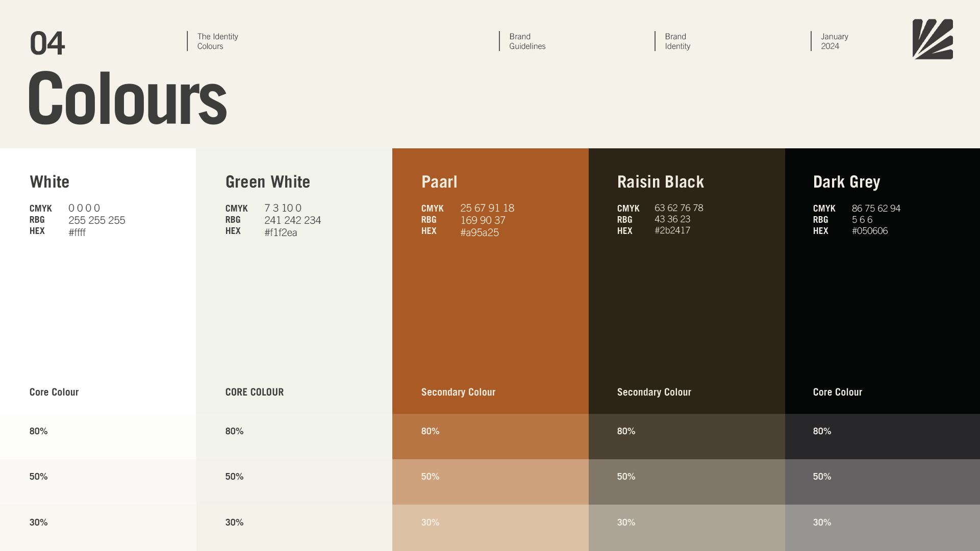Click the Dark Grey 80% tint swatch
The image size is (980, 551).
pos(882,436)
